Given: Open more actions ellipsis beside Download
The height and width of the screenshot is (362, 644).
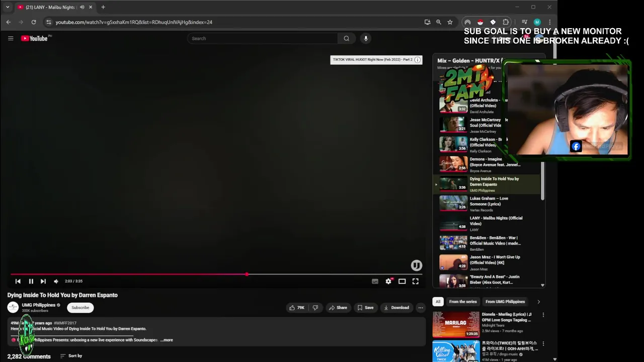Looking at the screenshot, I should (421, 308).
